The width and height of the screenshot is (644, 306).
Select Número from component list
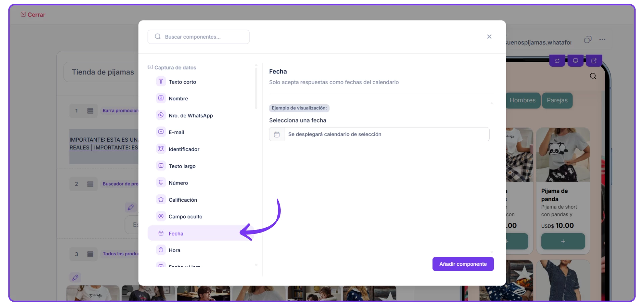tap(178, 183)
